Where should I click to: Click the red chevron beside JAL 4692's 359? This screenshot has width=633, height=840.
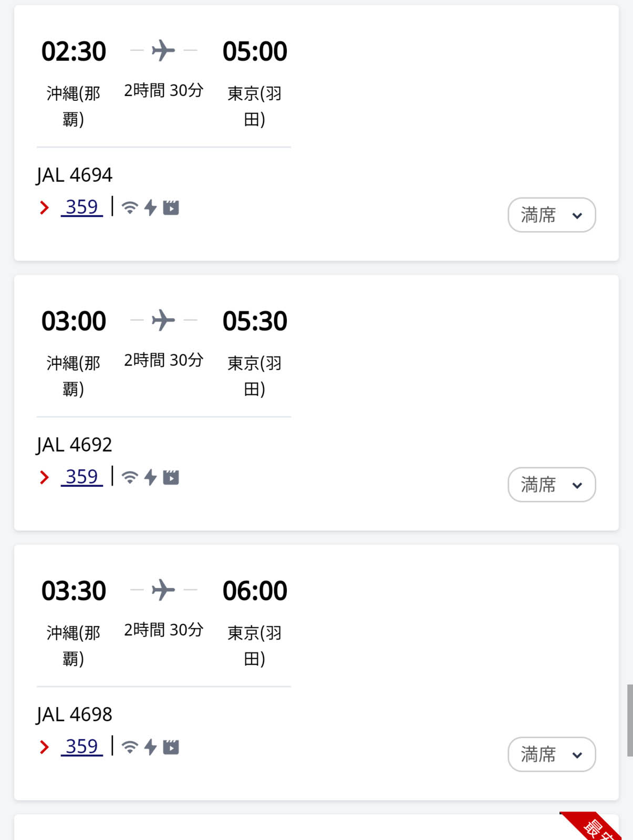pos(45,477)
